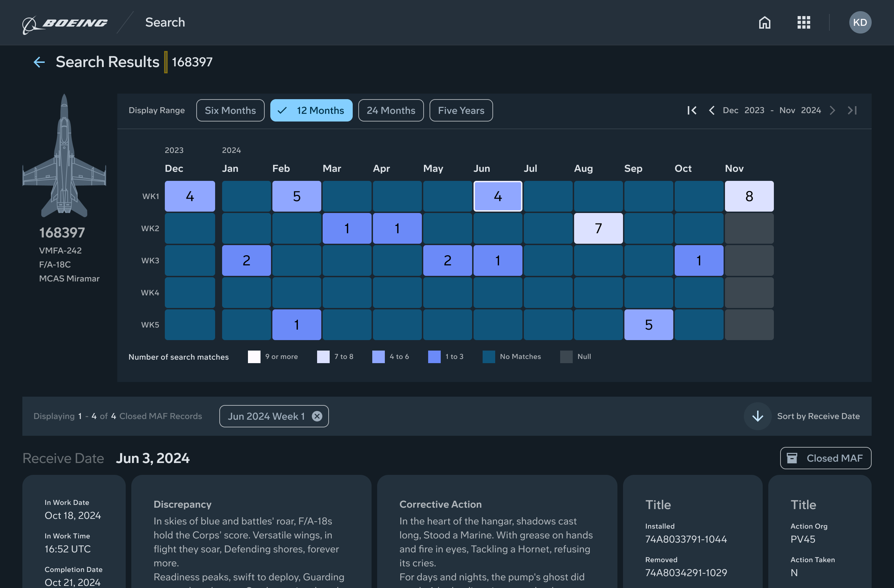Viewport: 894px width, 588px height.
Task: Click the Corrective Action heading
Action: (441, 504)
